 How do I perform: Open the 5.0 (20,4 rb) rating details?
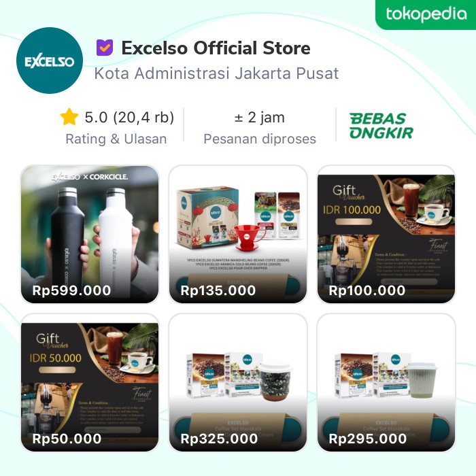click(x=129, y=117)
